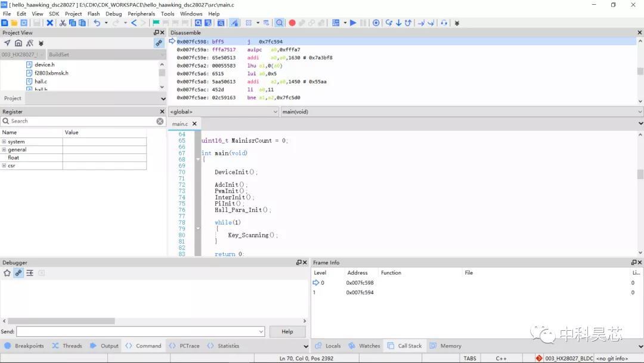Screen dimensions: 644x363
Task: Toggle the green bookmark flag icon
Action: coord(156,23)
